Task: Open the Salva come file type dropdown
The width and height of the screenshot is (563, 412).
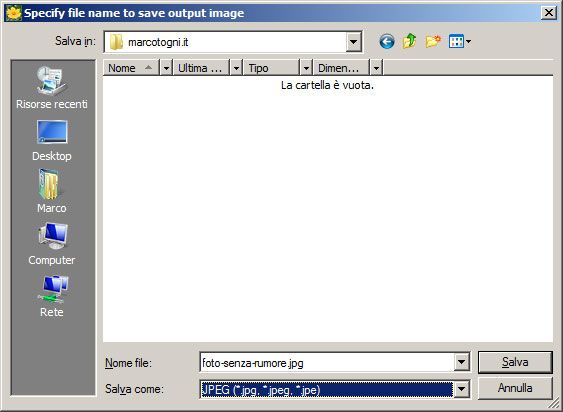Action: 462,389
